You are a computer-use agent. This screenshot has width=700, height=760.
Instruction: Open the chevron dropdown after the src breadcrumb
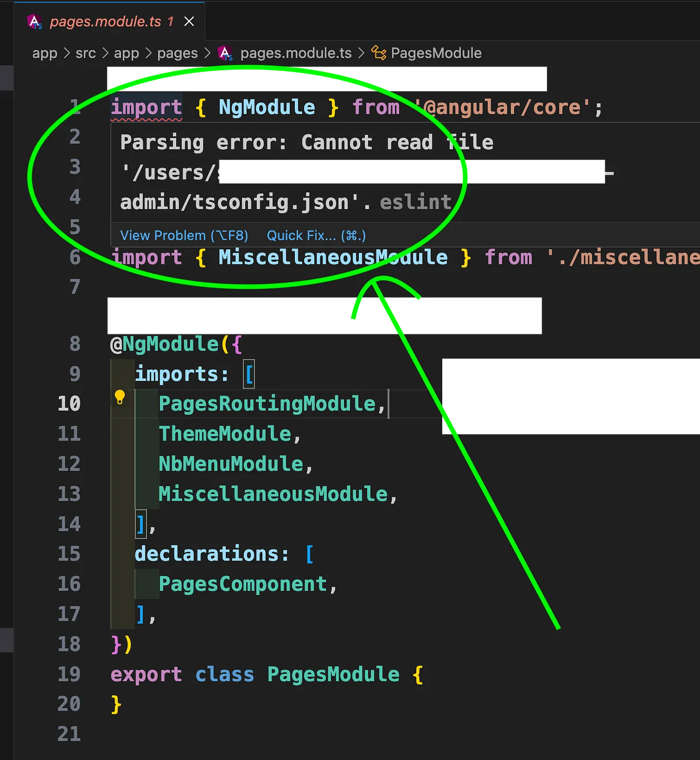point(105,53)
